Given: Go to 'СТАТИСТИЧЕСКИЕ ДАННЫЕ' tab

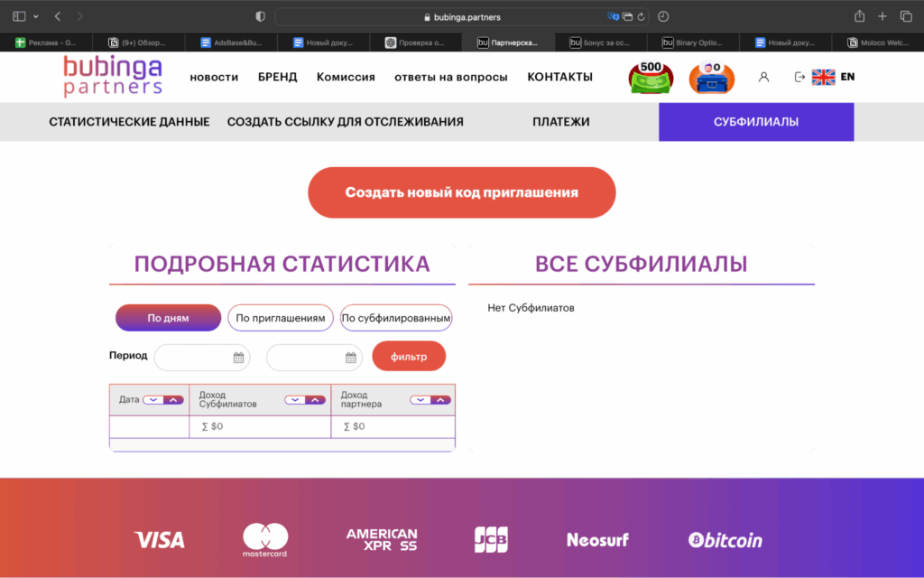Looking at the screenshot, I should pyautogui.click(x=129, y=122).
